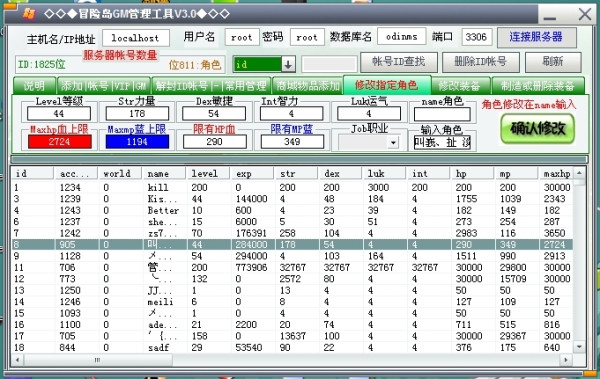This screenshot has width=600, height=379.
Task: Click the 连接服务器 connect button
Action: (536, 37)
